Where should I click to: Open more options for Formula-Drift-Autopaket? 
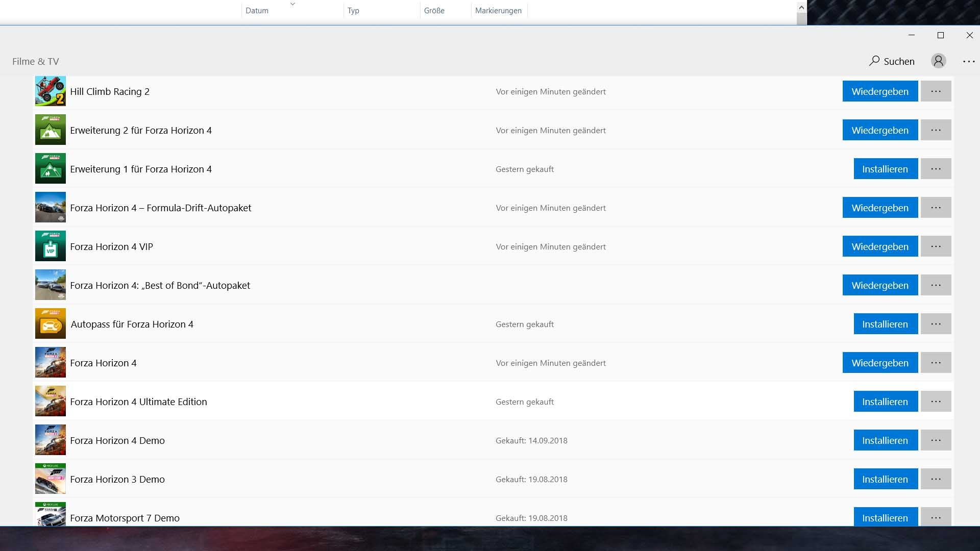pos(936,208)
